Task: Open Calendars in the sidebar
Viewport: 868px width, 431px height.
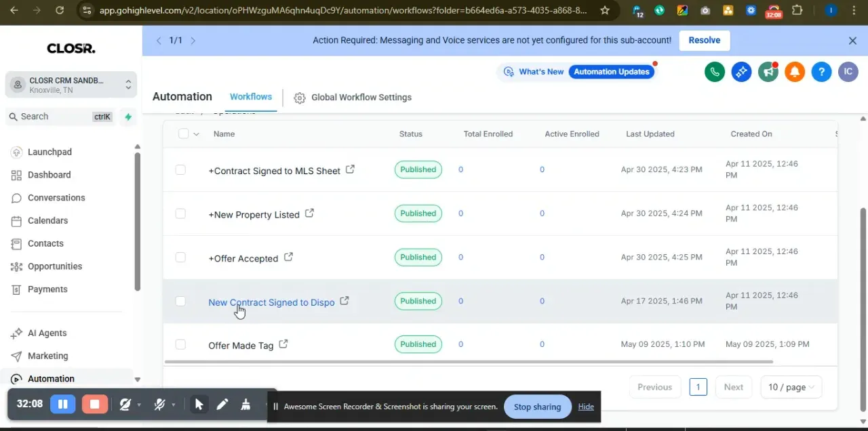Action: pos(47,221)
